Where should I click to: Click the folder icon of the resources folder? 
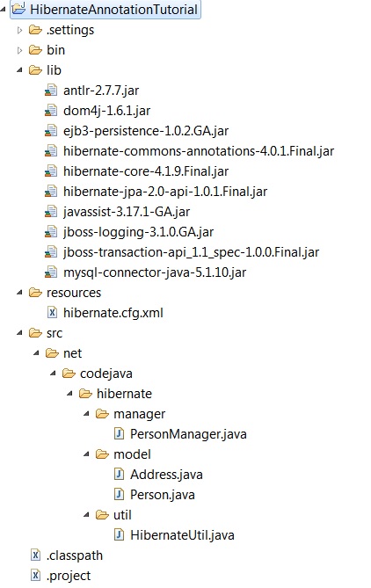point(35,293)
